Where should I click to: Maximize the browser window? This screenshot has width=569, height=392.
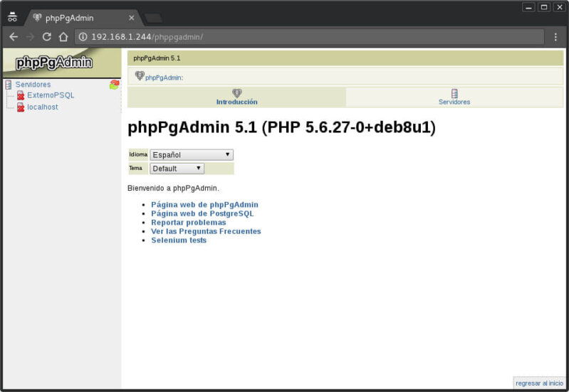pos(543,7)
